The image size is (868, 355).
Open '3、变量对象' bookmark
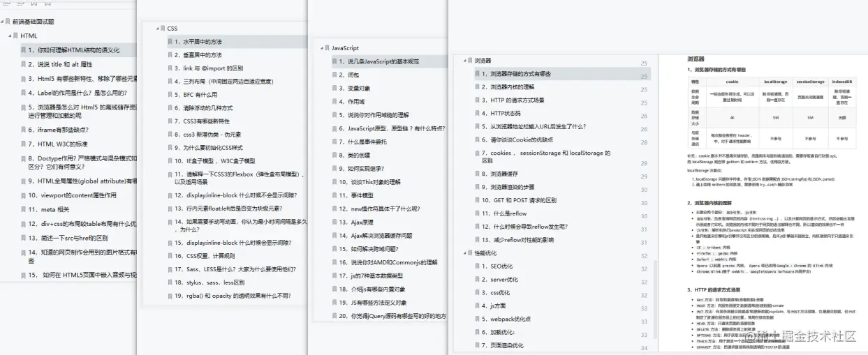(x=355, y=89)
